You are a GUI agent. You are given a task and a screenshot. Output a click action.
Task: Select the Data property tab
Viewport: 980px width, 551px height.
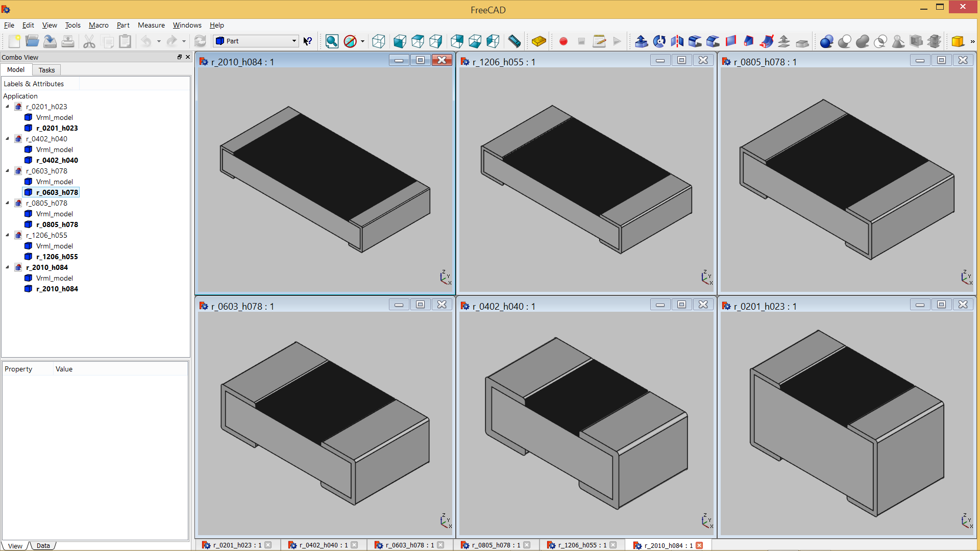(43, 546)
